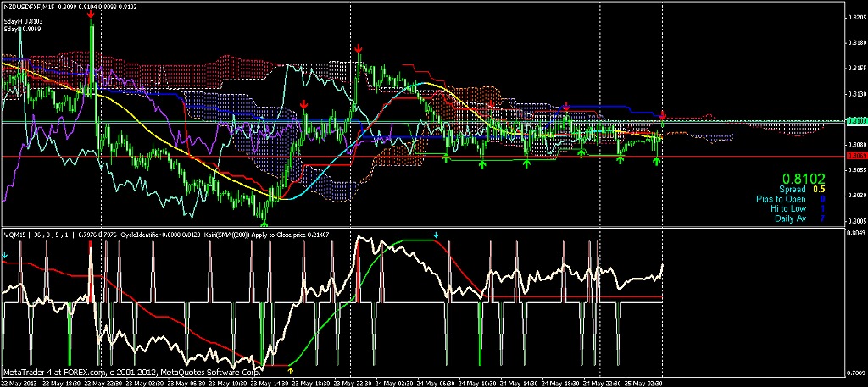Click the yellow up arrow in the indicator window

tap(292, 369)
